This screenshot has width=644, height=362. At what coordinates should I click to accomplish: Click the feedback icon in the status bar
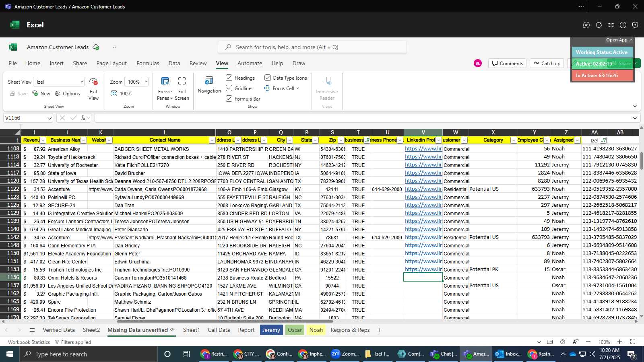[x=576, y=342]
